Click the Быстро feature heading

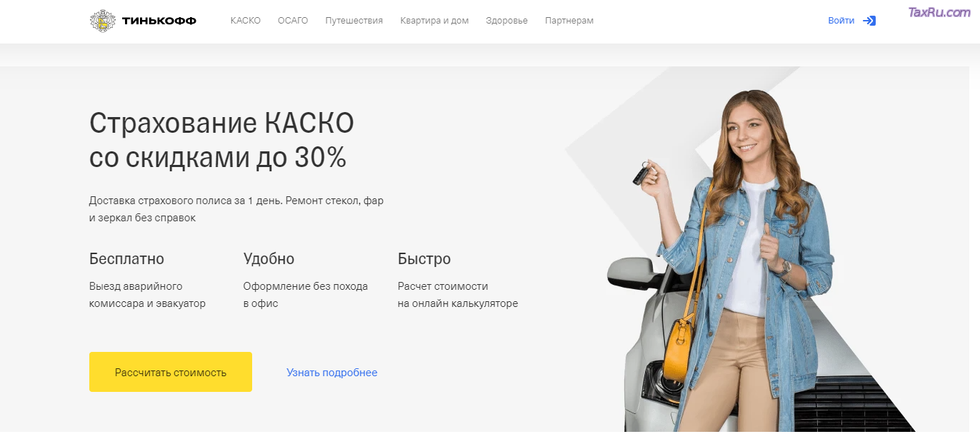(424, 258)
